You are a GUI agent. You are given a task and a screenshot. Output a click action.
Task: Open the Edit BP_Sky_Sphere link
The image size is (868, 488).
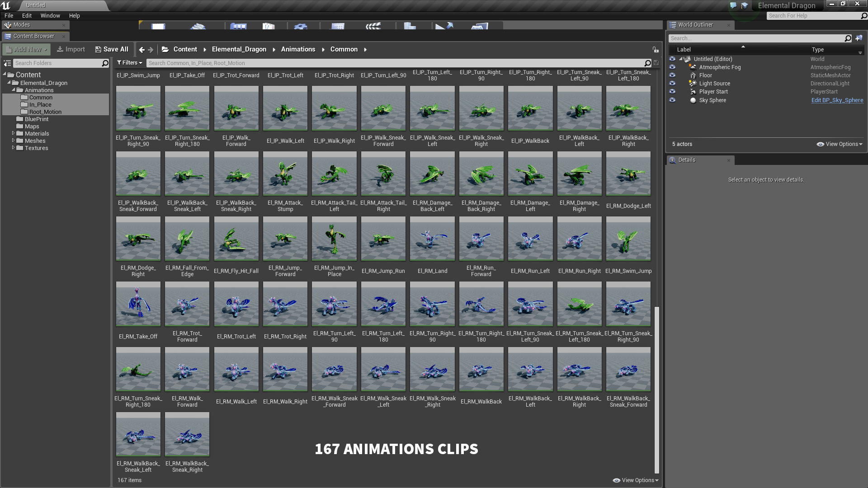coord(837,100)
